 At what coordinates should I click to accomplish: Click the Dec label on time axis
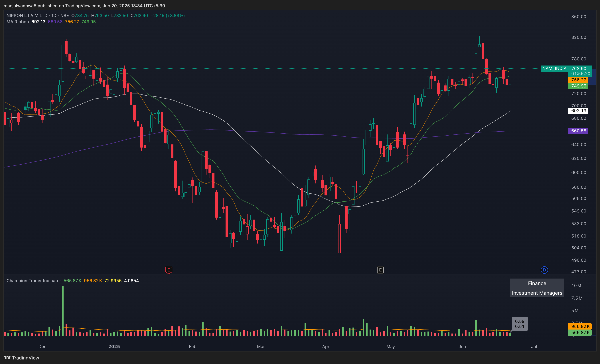42,346
